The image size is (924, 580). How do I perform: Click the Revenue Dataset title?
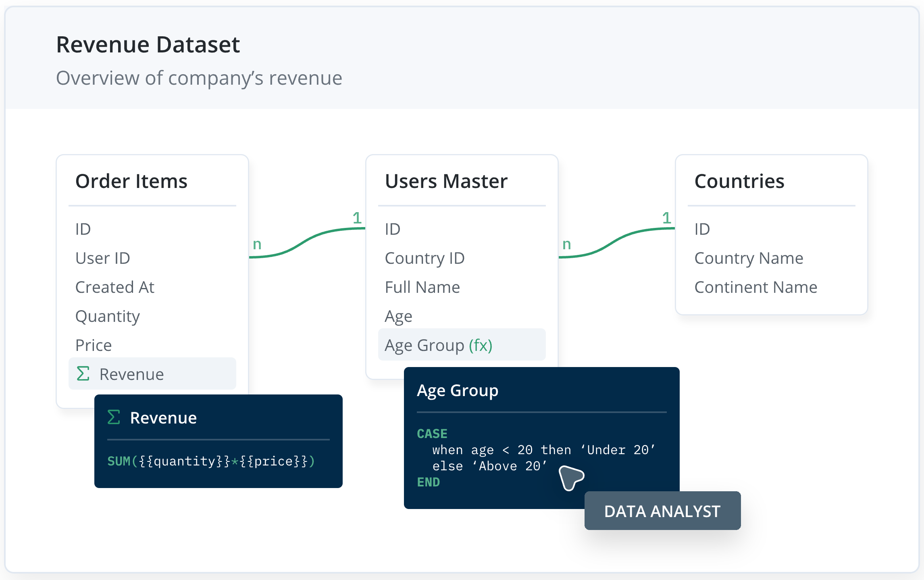coord(148,44)
